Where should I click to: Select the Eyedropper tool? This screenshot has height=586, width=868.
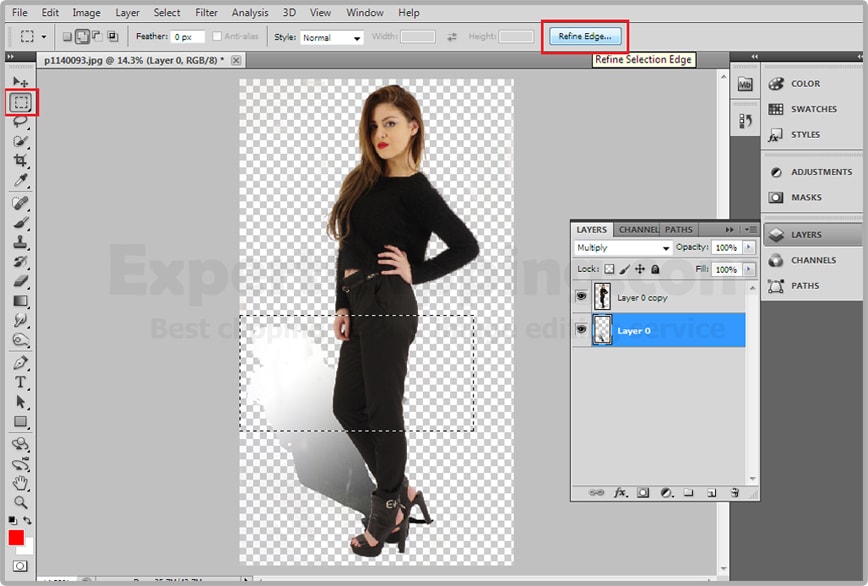click(x=21, y=181)
